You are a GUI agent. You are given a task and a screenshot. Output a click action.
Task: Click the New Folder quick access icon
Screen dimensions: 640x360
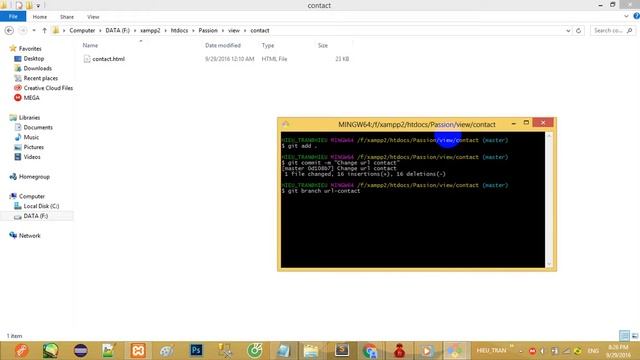[x=29, y=5]
